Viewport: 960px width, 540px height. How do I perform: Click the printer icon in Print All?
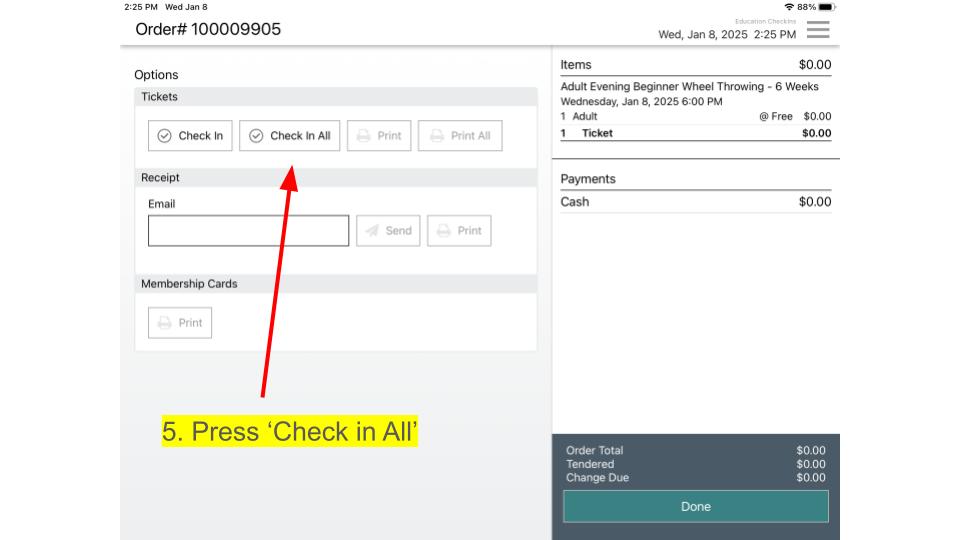[437, 136]
